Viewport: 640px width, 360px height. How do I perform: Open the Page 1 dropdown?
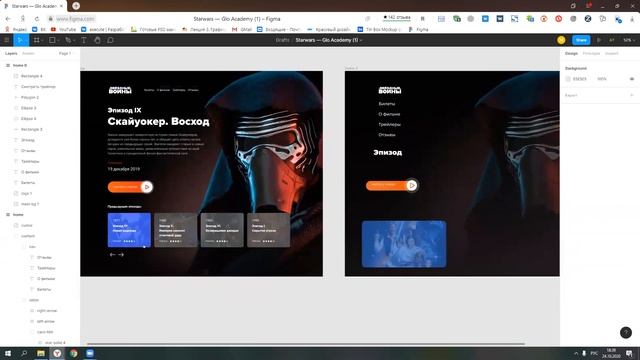(65, 53)
